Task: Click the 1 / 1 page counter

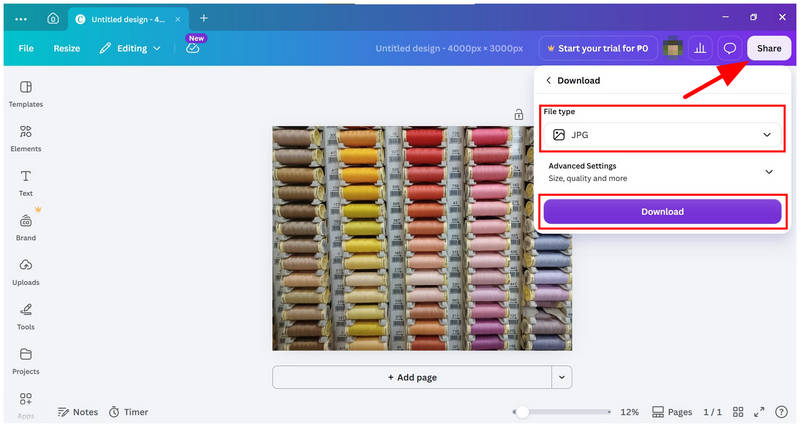Action: [x=712, y=412]
